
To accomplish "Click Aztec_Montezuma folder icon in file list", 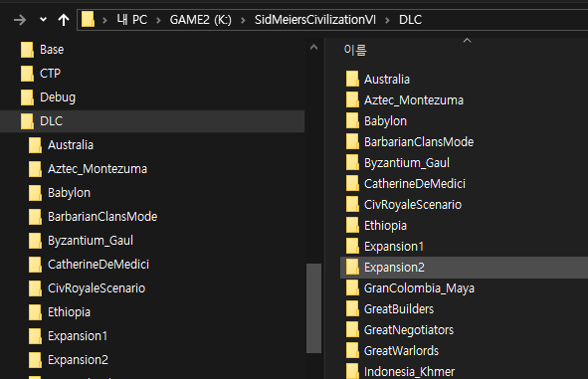I will (x=352, y=100).
